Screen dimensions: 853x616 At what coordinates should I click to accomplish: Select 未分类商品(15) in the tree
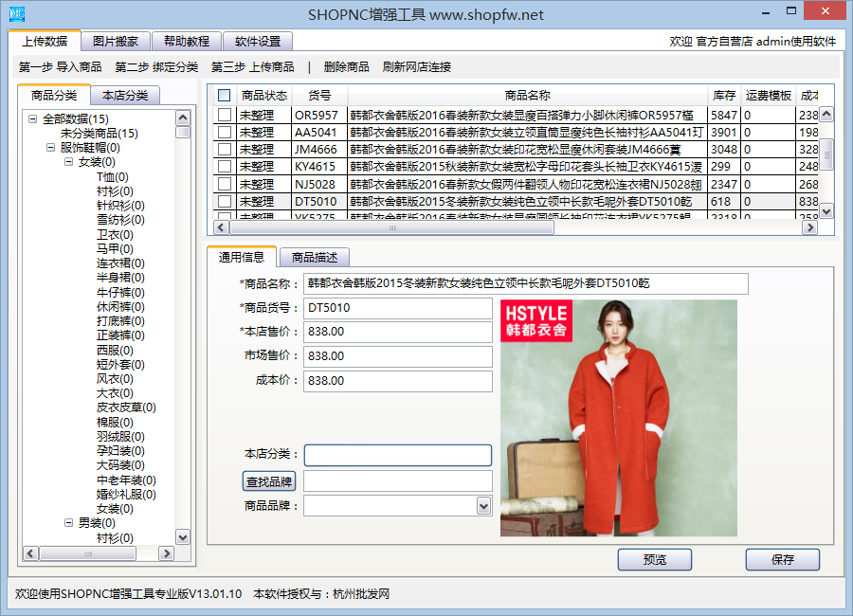(x=99, y=134)
